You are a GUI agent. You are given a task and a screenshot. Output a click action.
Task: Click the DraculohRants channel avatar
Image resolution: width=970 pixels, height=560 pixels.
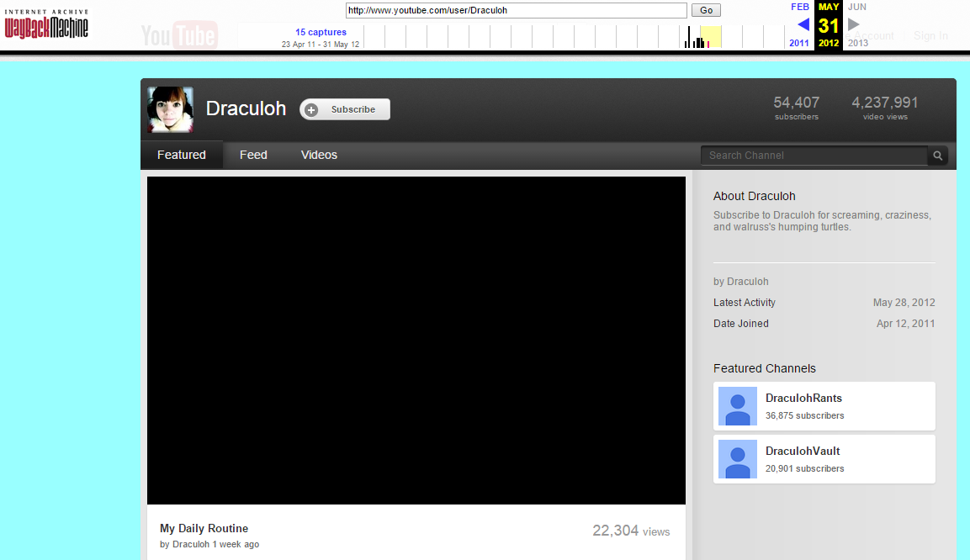click(x=738, y=406)
